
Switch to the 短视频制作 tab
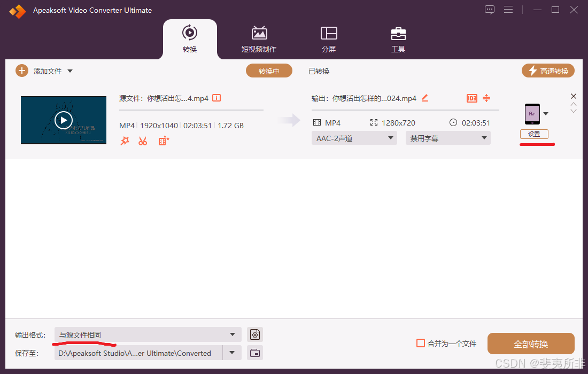pos(259,40)
